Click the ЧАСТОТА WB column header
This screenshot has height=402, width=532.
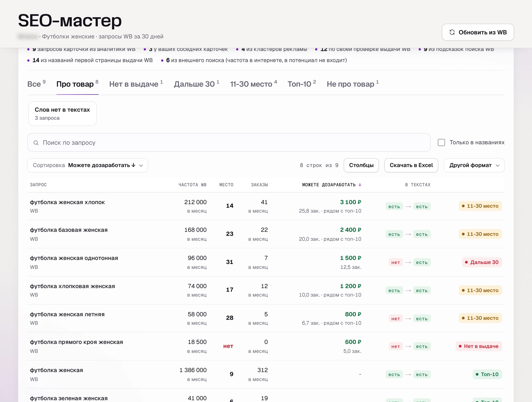[x=192, y=185]
